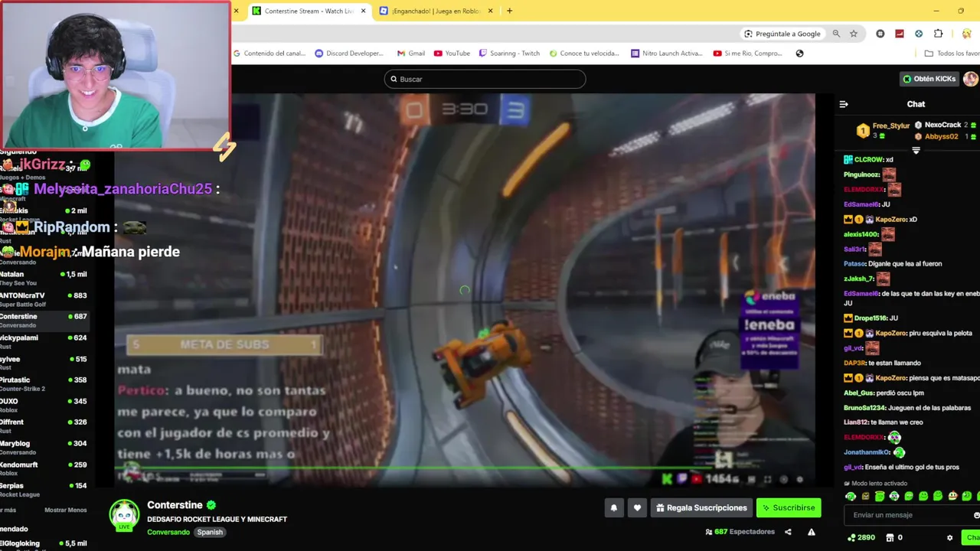Open the Kick user avatar menu
980x551 pixels.
971,79
